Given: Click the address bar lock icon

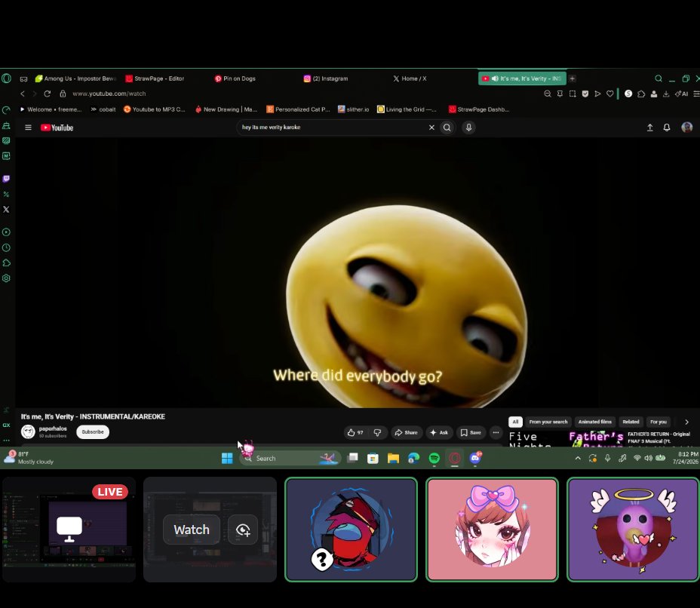Looking at the screenshot, I should click(63, 94).
